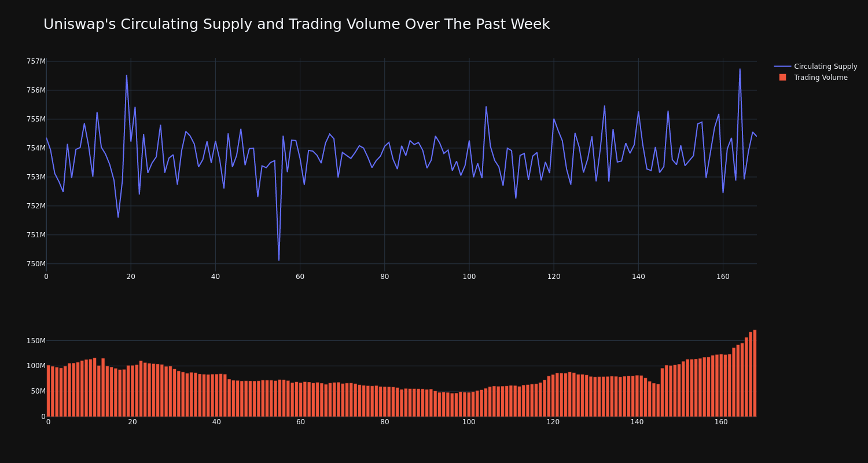Click the 754M y-axis label
Viewport: 868px width, 463px height.
click(36, 148)
